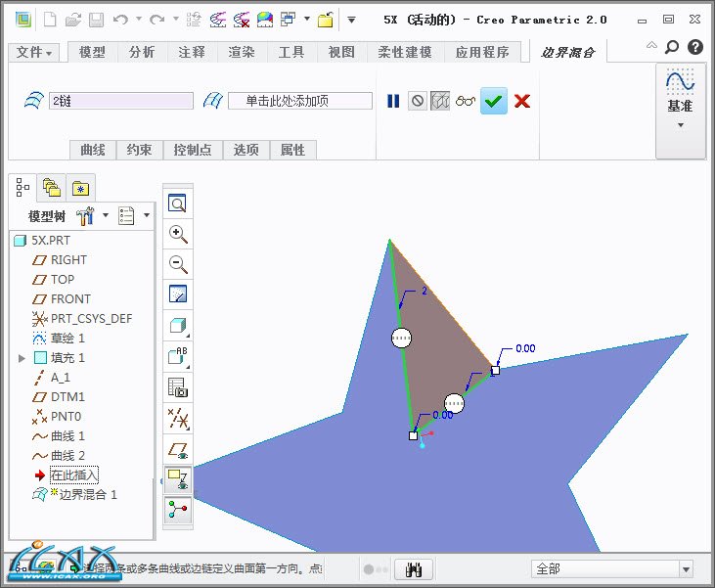Select the Folder Browser navigator tab icon

(52, 188)
